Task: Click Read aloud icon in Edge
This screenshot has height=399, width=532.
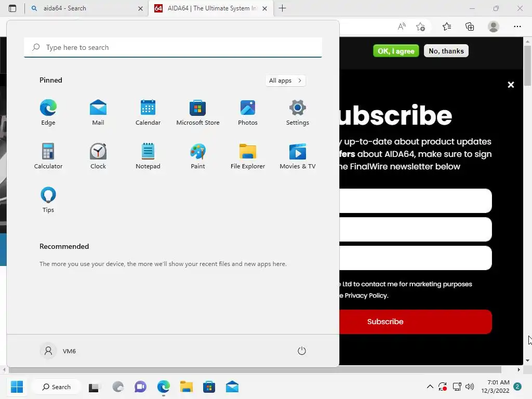Action: coord(402,26)
